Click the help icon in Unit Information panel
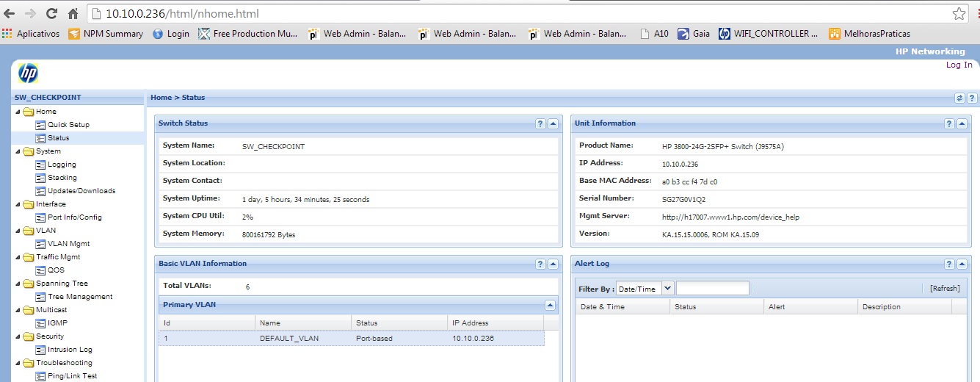This screenshot has width=980, height=382. point(949,124)
